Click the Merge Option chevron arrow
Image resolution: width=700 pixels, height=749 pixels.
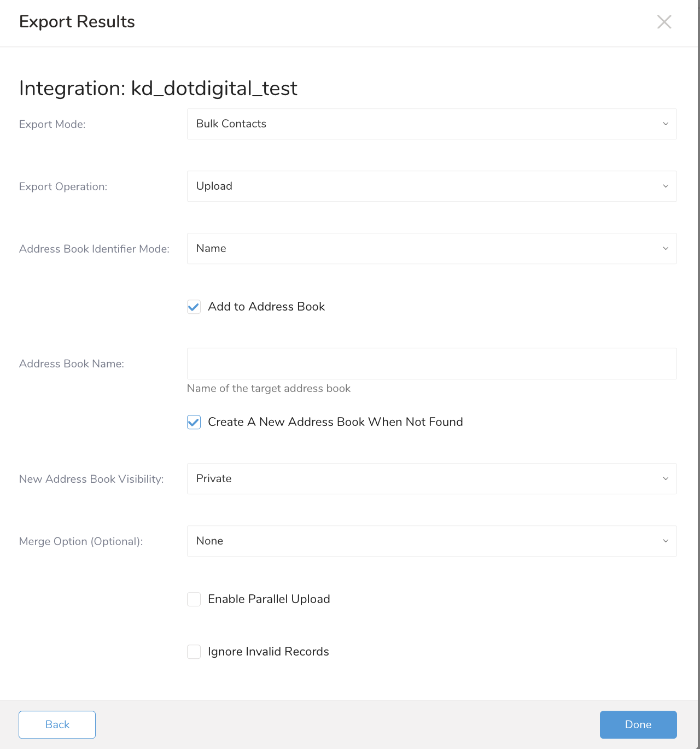pyautogui.click(x=666, y=541)
